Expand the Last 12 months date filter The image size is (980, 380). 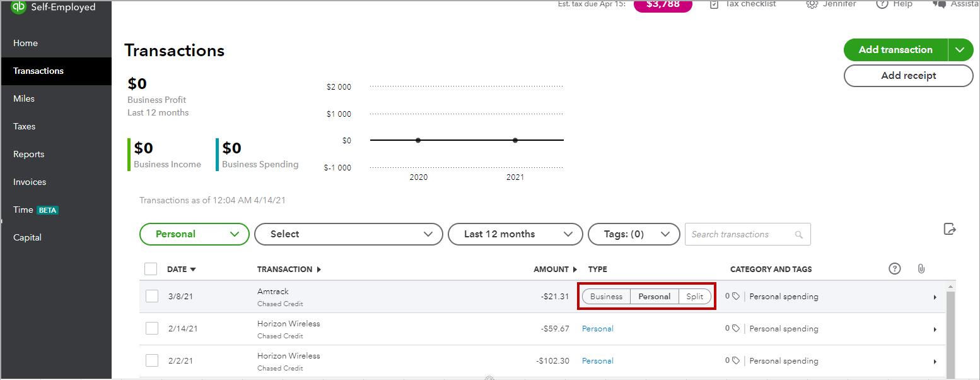(x=515, y=234)
